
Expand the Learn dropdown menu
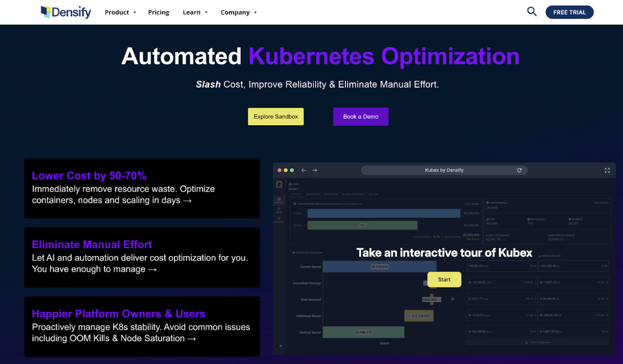[x=195, y=12]
